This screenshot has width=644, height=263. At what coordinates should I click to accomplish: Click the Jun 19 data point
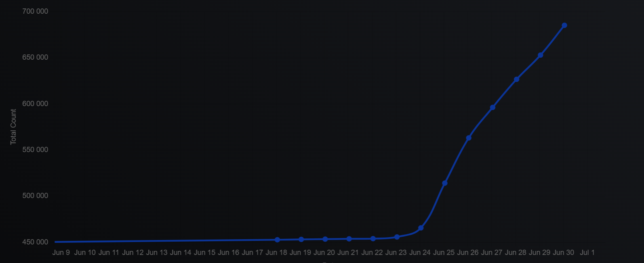301,240
